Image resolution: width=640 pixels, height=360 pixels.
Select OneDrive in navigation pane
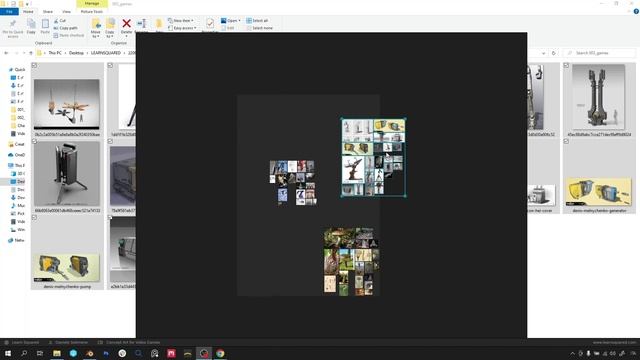point(17,155)
